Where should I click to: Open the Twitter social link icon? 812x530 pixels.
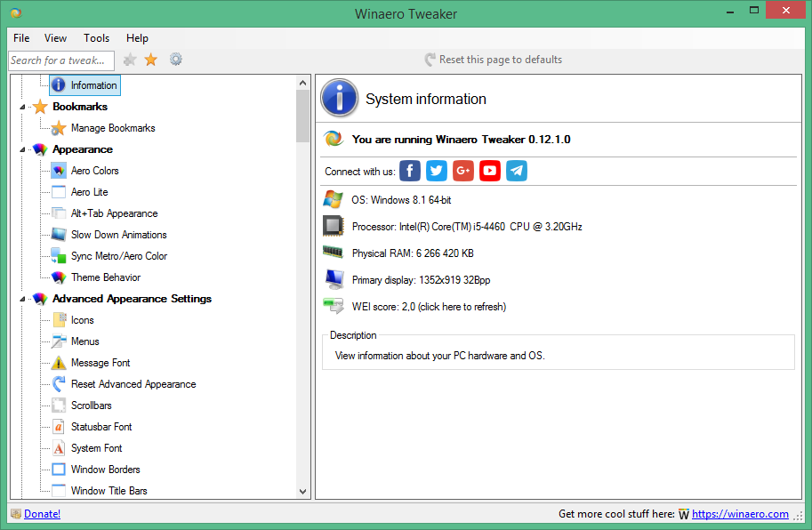pyautogui.click(x=437, y=171)
